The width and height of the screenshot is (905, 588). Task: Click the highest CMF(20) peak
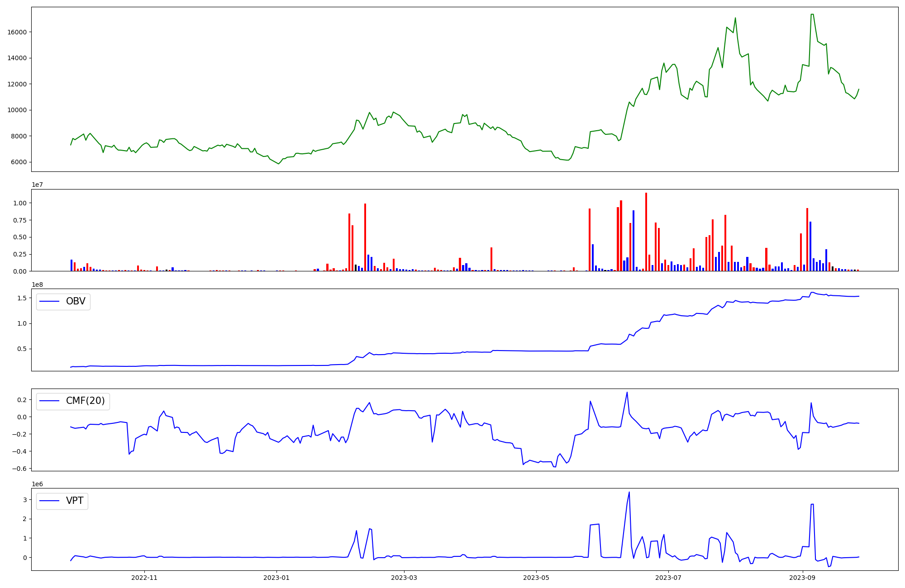click(x=627, y=393)
